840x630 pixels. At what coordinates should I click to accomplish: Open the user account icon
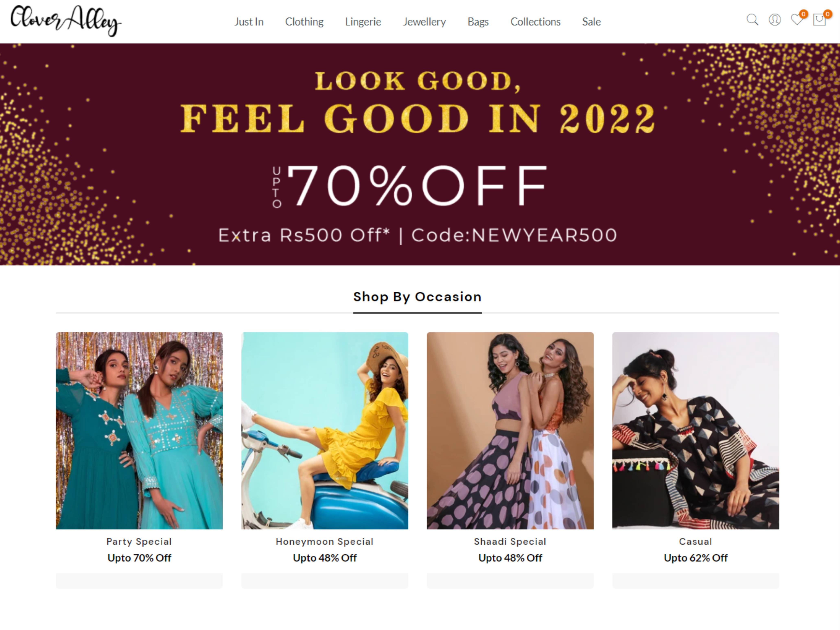tap(775, 20)
